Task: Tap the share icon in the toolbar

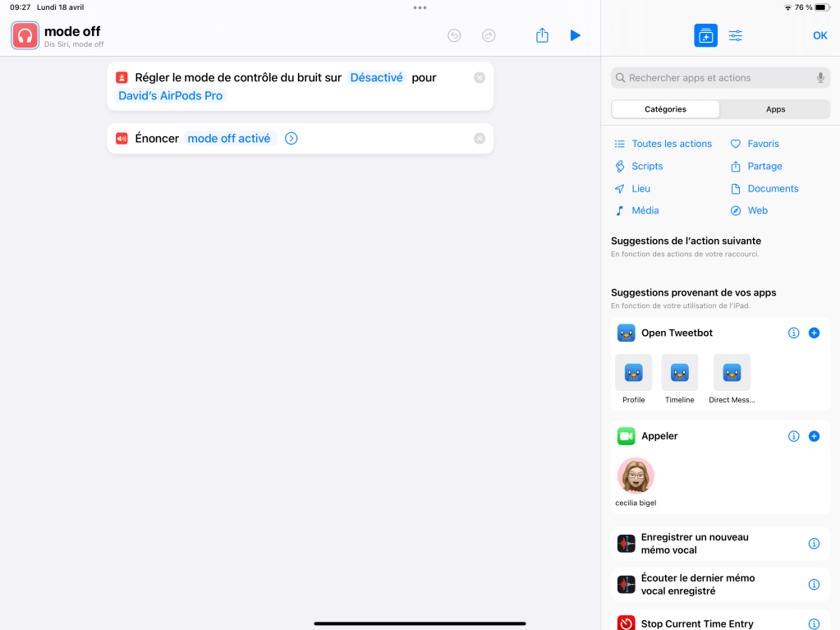Action: [x=542, y=35]
